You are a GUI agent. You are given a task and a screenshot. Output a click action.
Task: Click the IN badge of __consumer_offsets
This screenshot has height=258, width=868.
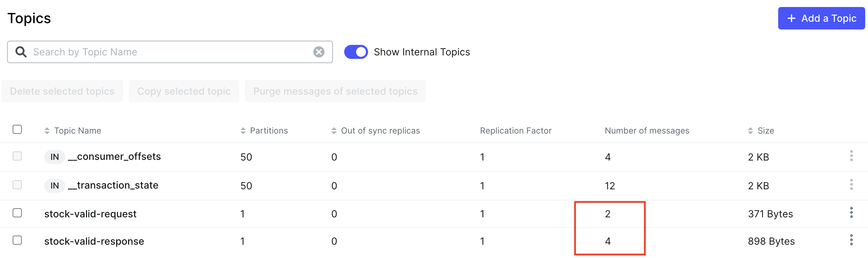tap(55, 157)
